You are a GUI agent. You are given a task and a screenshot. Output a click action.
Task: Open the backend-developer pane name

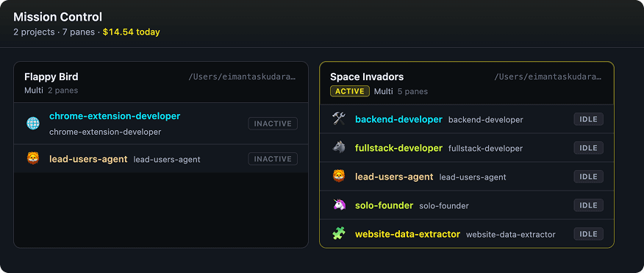coord(398,120)
